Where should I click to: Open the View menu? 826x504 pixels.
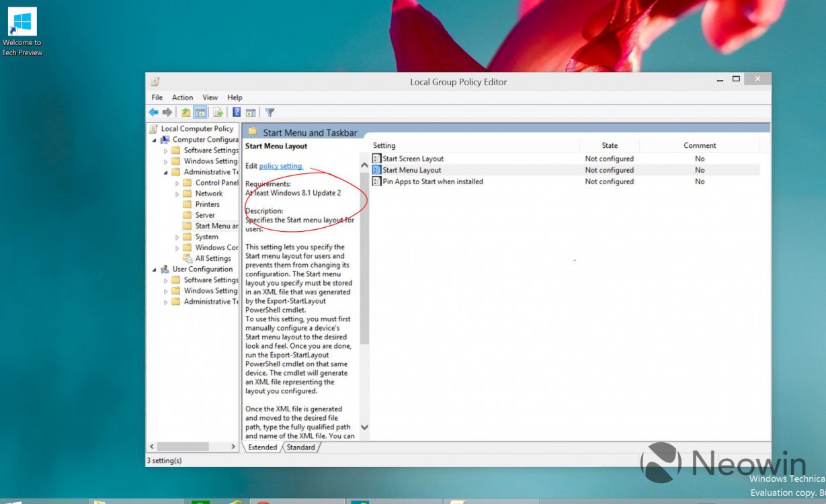pyautogui.click(x=210, y=97)
